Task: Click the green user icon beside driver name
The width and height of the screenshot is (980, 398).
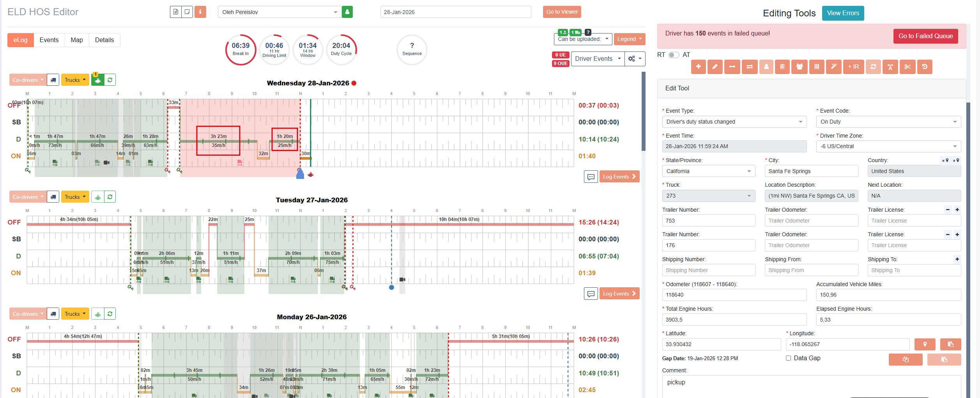Action: [x=347, y=12]
